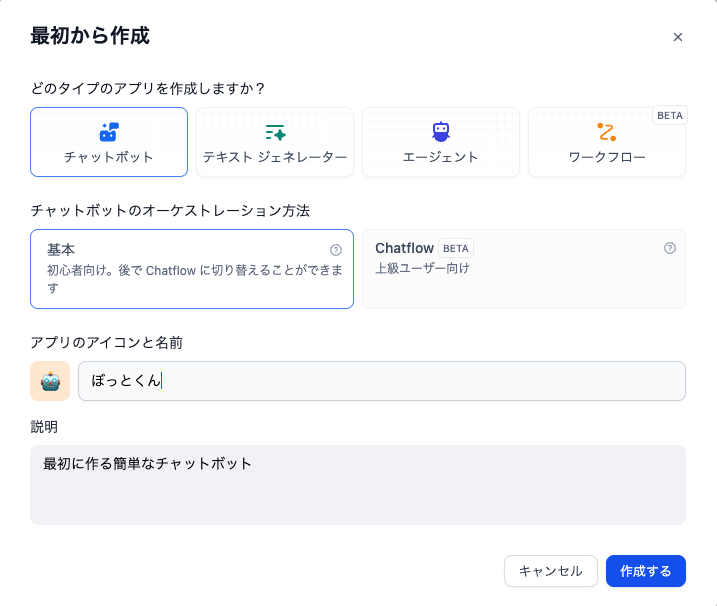The image size is (717, 606).
Task: Click the app name field containing ぼっとくん
Action: coord(381,381)
